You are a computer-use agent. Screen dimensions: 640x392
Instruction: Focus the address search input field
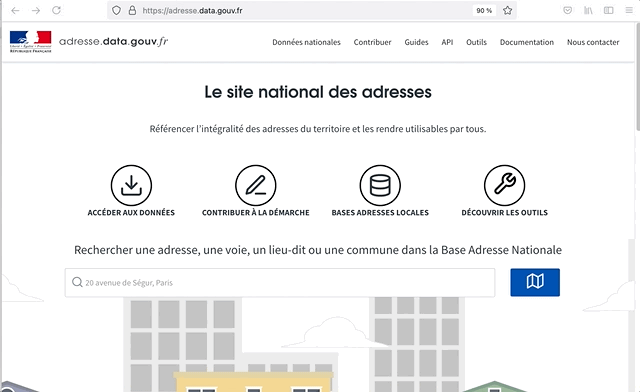click(x=280, y=283)
